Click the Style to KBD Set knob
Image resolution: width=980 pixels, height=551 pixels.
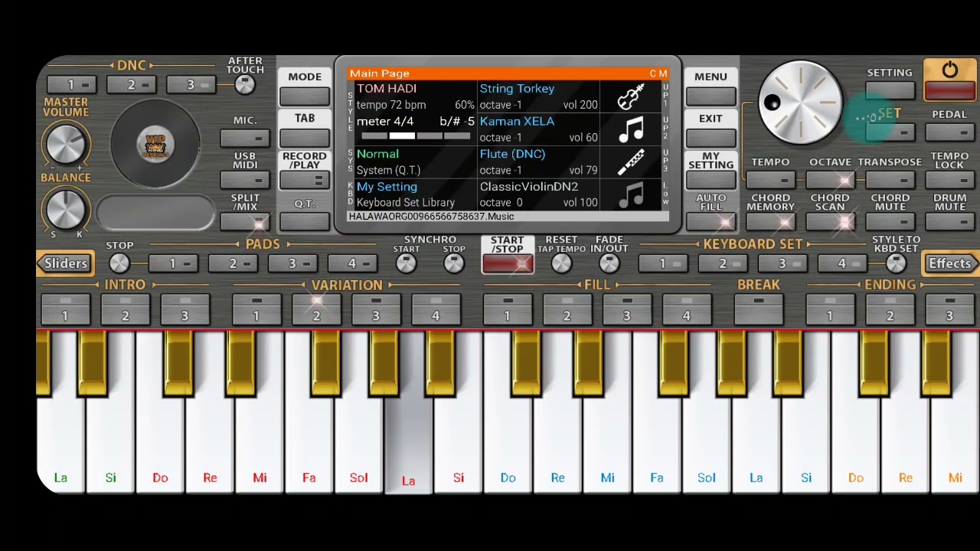[x=896, y=263]
